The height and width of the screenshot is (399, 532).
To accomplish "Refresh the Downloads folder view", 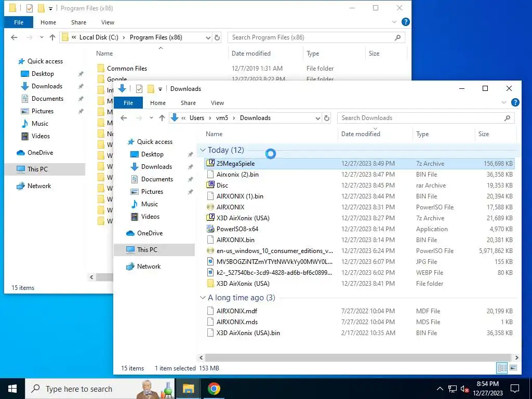I will click(x=326, y=118).
